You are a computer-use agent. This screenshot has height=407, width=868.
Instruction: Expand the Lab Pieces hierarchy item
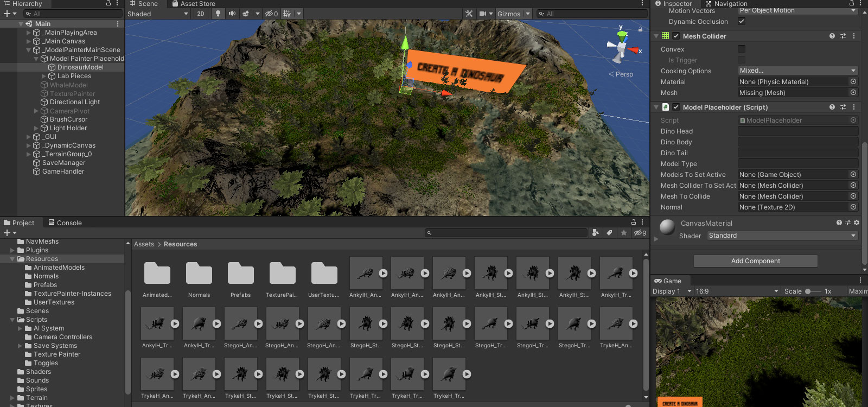[44, 76]
